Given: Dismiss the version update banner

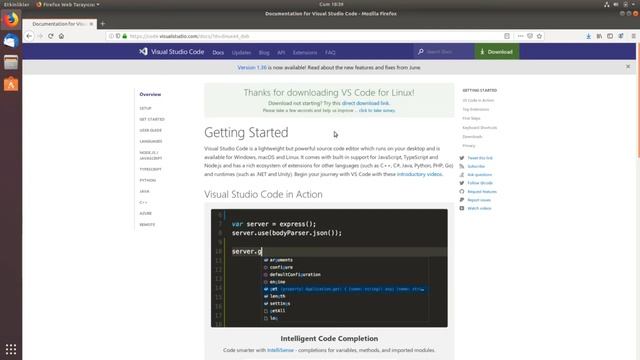Looking at the screenshot, I should point(628,67).
